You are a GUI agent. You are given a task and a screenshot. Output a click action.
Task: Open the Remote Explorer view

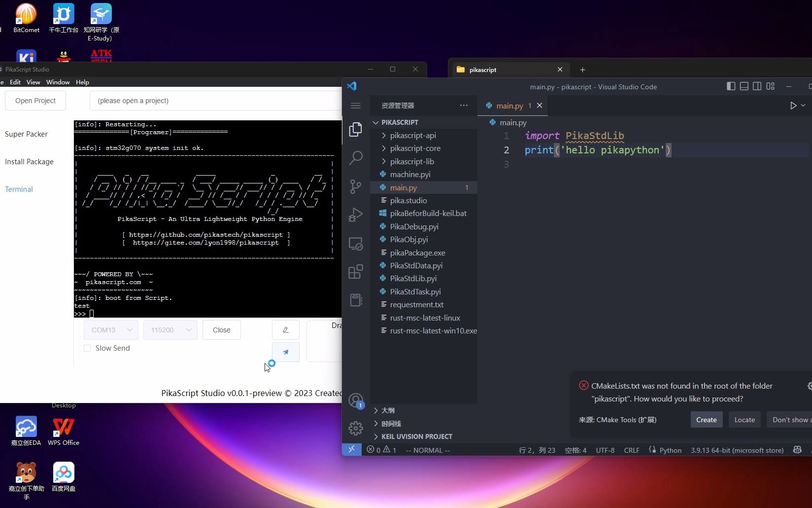[356, 244]
